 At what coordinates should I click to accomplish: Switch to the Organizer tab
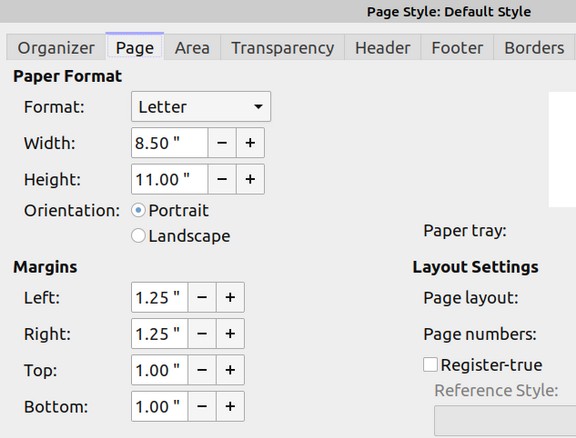click(56, 48)
